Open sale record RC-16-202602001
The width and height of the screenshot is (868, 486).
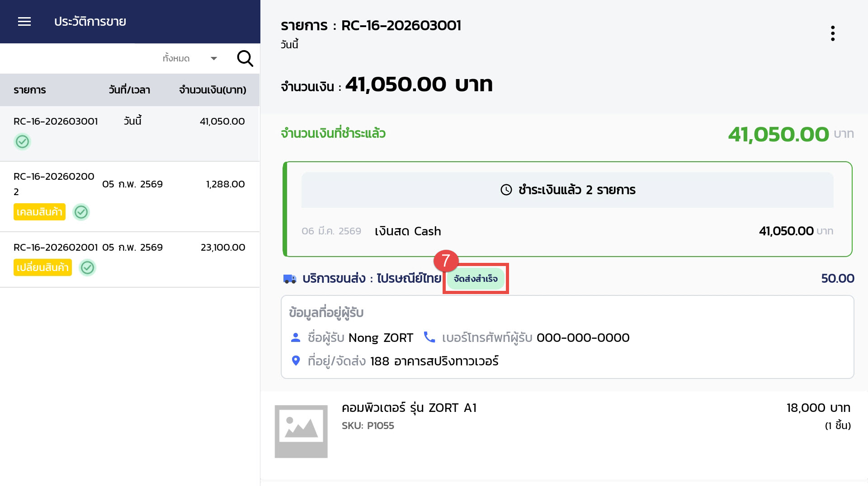(56, 248)
